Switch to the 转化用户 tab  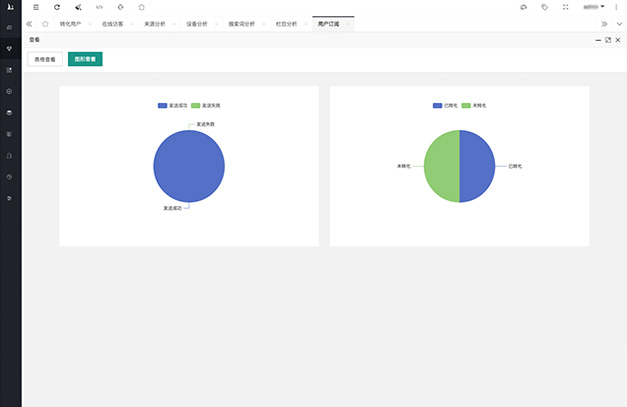pos(71,23)
